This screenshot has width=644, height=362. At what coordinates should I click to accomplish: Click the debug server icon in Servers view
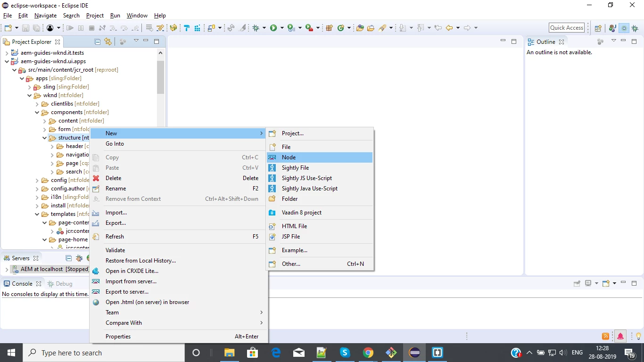click(x=79, y=258)
